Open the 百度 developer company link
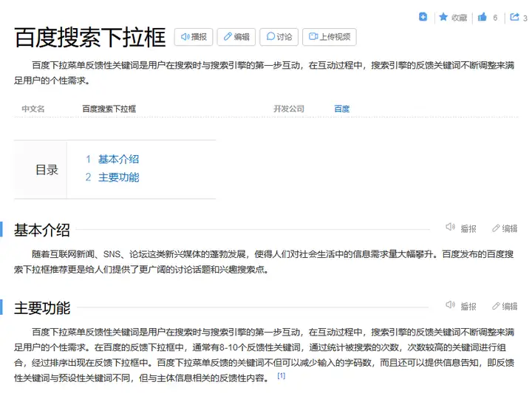The image size is (532, 399). point(341,109)
